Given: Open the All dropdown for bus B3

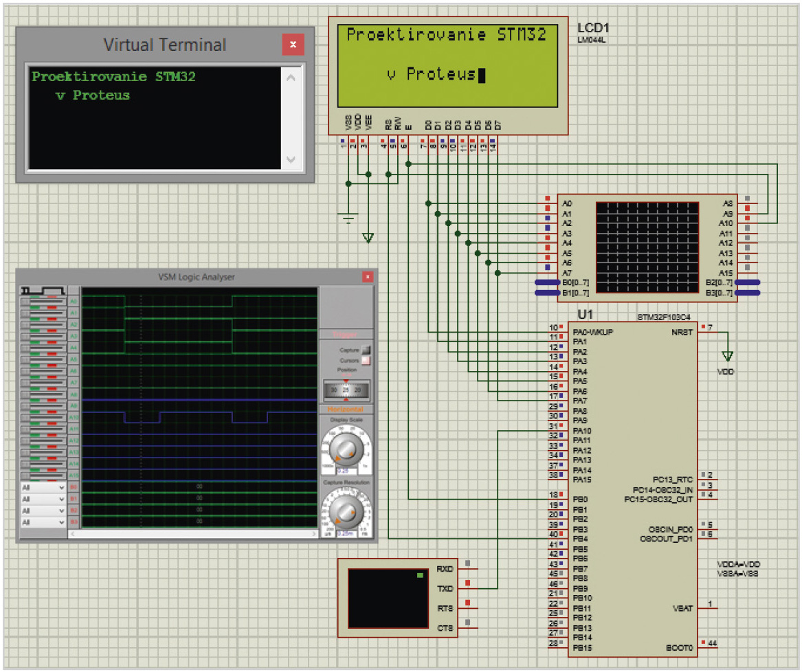Looking at the screenshot, I should [43, 523].
